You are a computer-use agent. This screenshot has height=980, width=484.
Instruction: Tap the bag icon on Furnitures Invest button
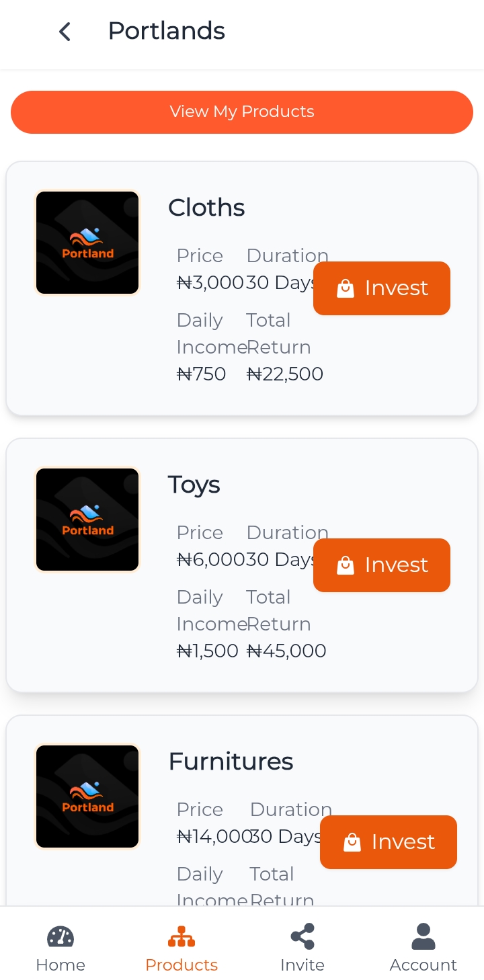coord(352,842)
